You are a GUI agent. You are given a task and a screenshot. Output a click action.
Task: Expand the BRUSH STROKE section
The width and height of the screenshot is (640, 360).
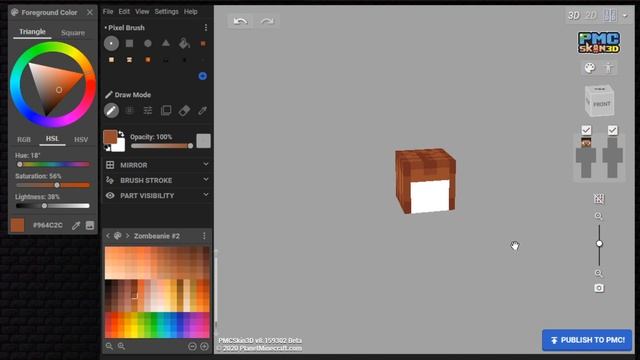point(157,180)
